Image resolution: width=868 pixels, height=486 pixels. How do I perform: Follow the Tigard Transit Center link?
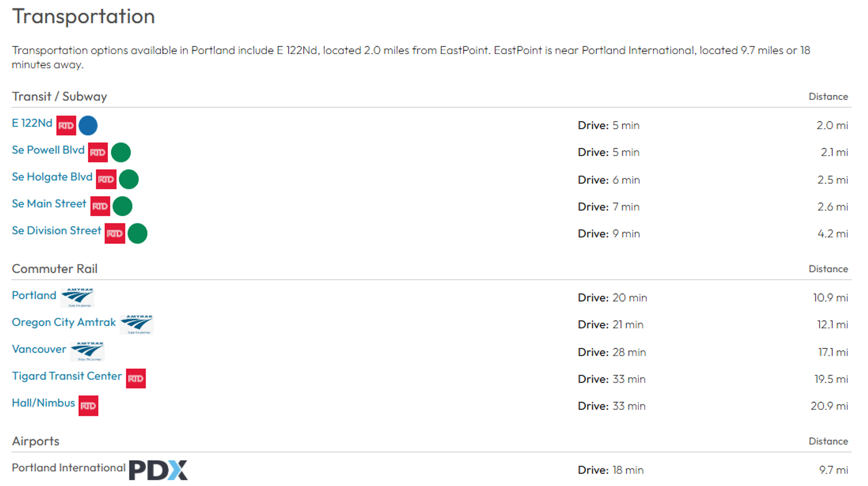[x=66, y=376]
